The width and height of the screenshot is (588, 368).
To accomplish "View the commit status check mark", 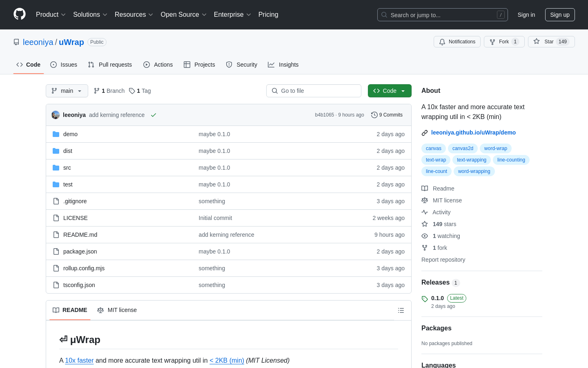I will pyautogui.click(x=154, y=115).
